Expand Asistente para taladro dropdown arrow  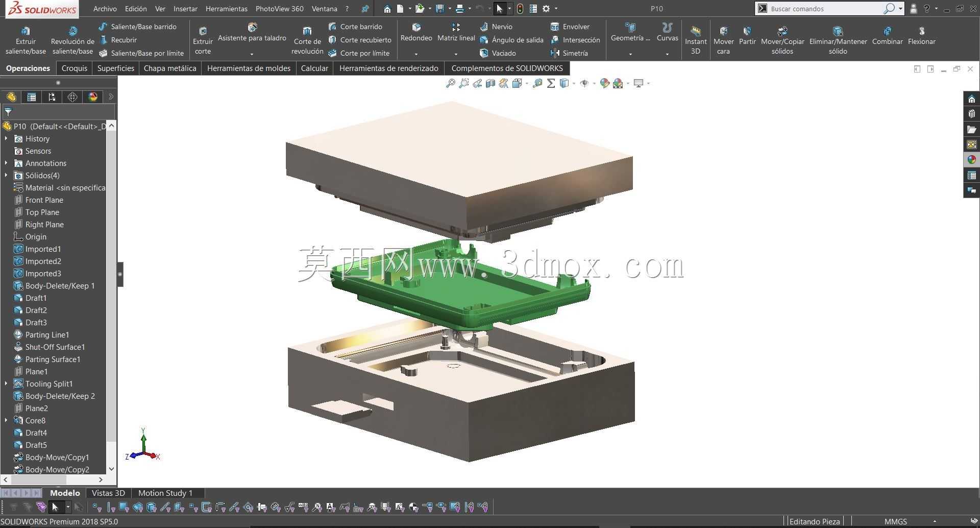(x=252, y=54)
